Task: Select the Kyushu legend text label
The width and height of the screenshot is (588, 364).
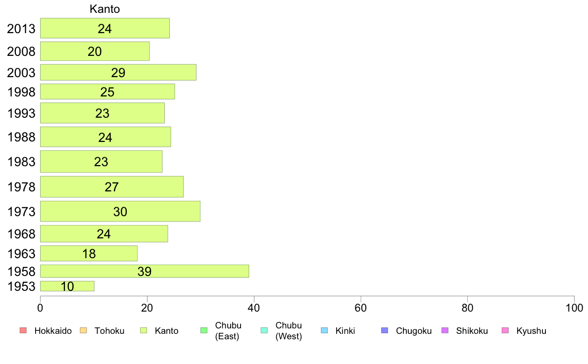Action: (531, 331)
